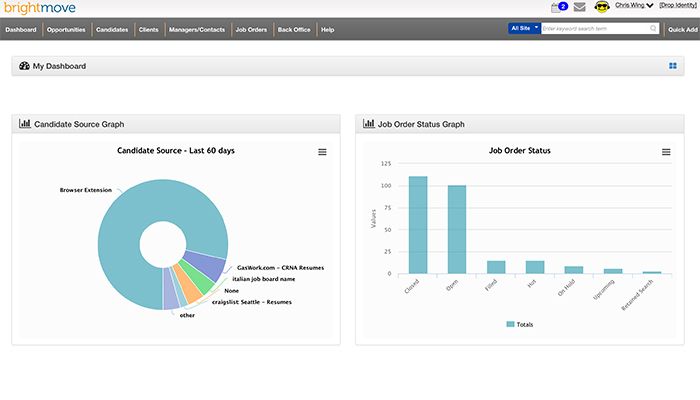Viewport: 700px width, 400px height.
Task: Click the sunglasses emoji user avatar
Action: pos(602,7)
